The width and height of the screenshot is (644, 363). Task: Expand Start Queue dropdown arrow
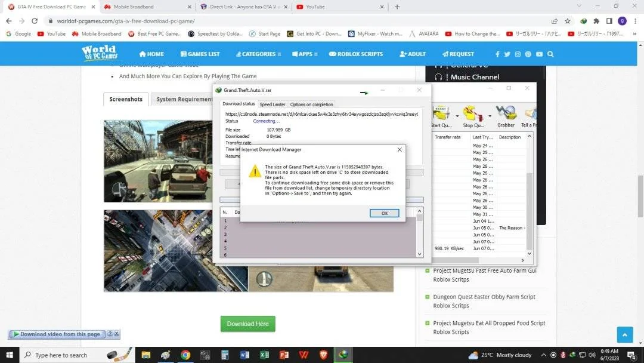click(x=457, y=116)
